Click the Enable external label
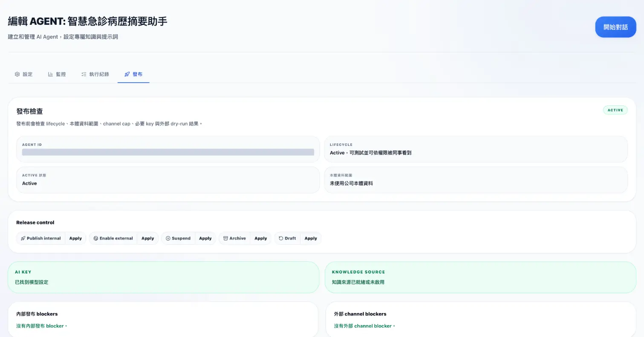The width and height of the screenshot is (644, 337). (x=116, y=238)
